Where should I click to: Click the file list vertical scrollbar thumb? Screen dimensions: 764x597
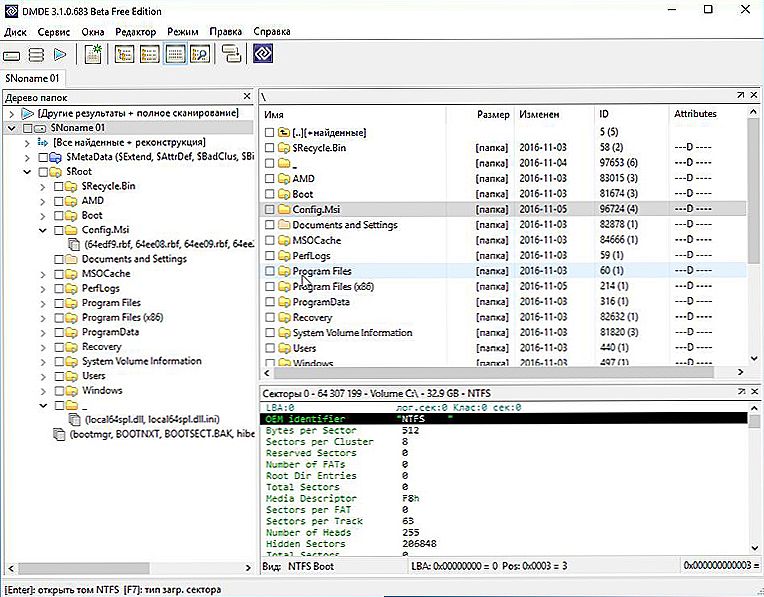pos(754,192)
